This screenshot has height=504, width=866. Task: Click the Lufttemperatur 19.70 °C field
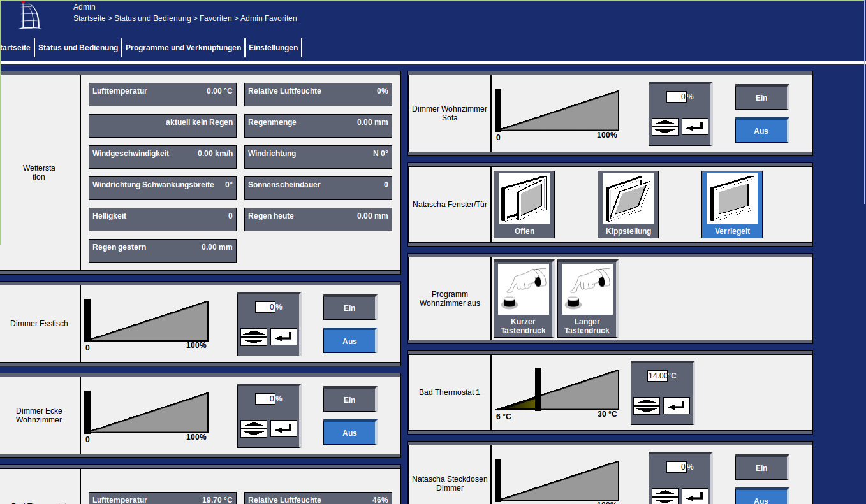[x=163, y=498]
